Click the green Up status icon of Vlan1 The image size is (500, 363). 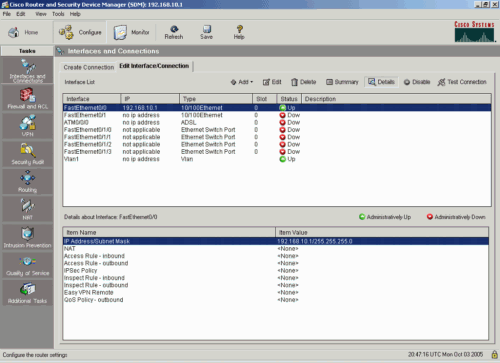[x=282, y=159]
